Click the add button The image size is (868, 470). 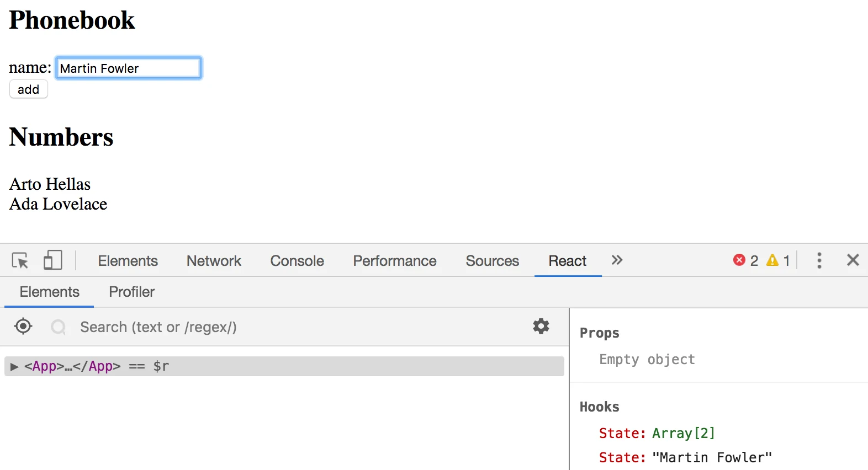(29, 89)
